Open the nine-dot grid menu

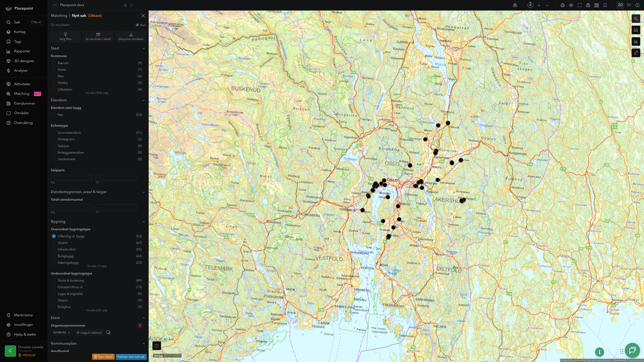(622, 351)
